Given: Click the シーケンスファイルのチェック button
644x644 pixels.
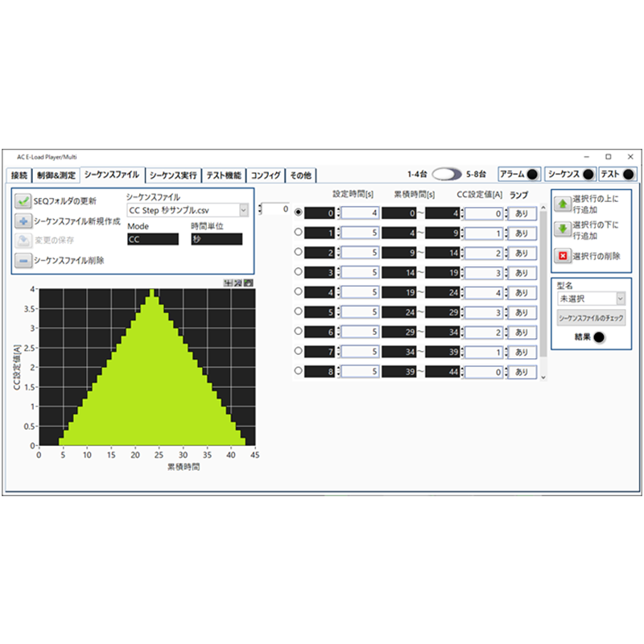Looking at the screenshot, I should click(x=591, y=316).
